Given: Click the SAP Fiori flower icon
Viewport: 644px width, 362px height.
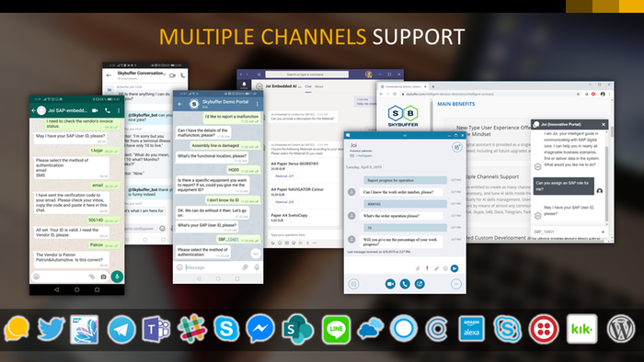Looking at the screenshot, I should pyautogui.click(x=85, y=329).
